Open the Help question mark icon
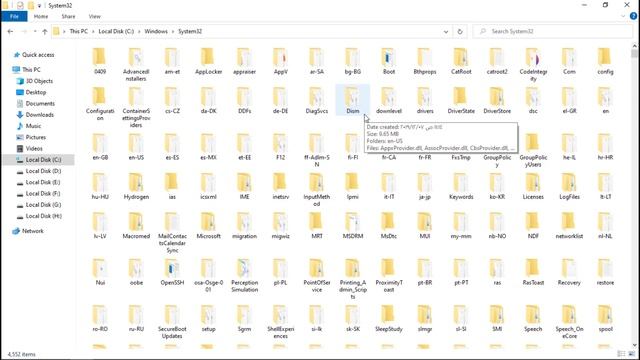The image size is (640, 360). (633, 16)
